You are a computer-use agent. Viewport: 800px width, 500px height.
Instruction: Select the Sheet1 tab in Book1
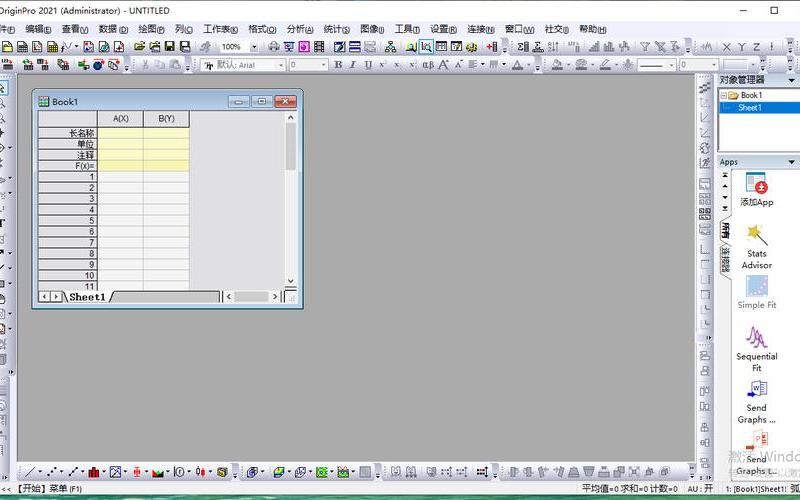tap(87, 297)
